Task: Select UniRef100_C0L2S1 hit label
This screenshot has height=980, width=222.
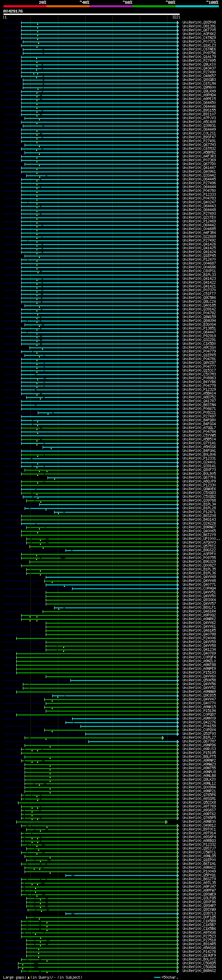Action: point(199,133)
